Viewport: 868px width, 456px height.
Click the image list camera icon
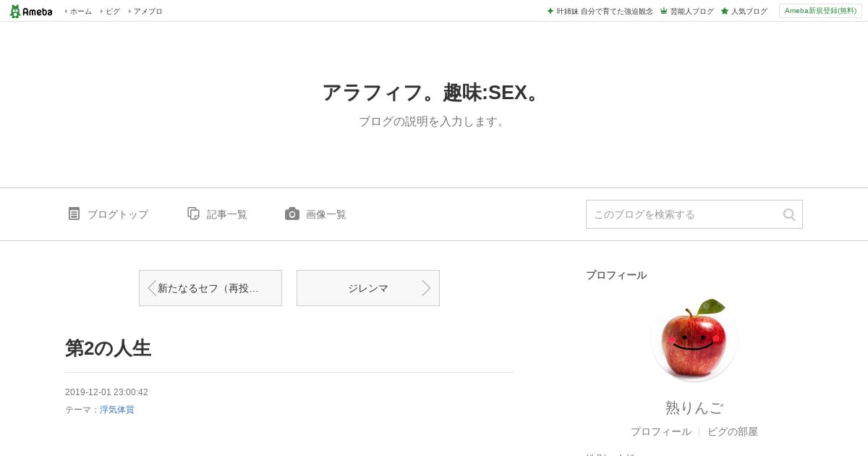[292, 214]
